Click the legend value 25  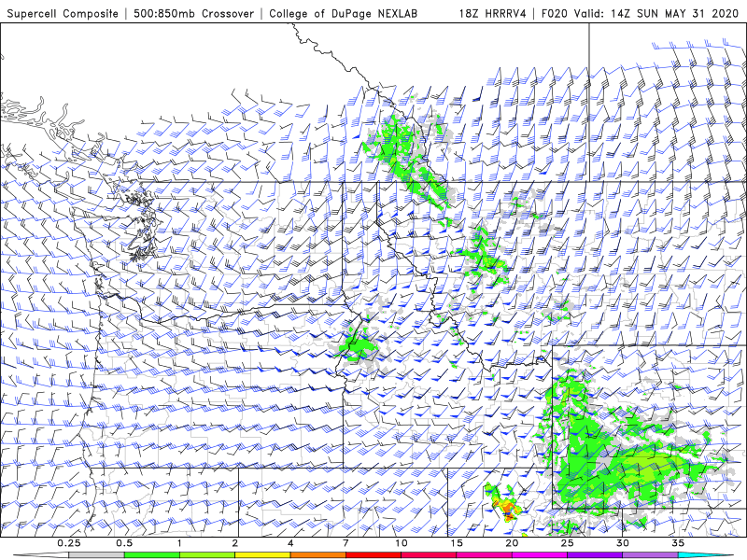(567, 543)
